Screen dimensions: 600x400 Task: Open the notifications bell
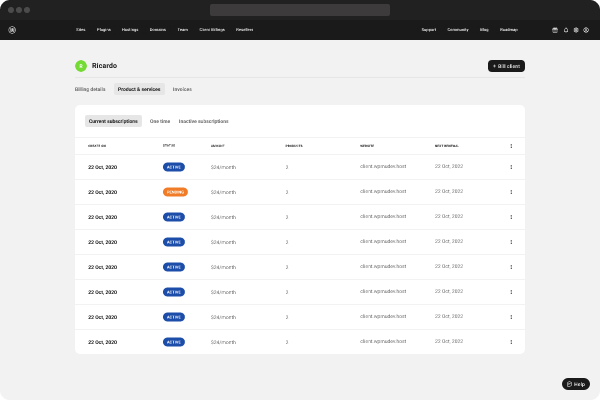tap(565, 30)
